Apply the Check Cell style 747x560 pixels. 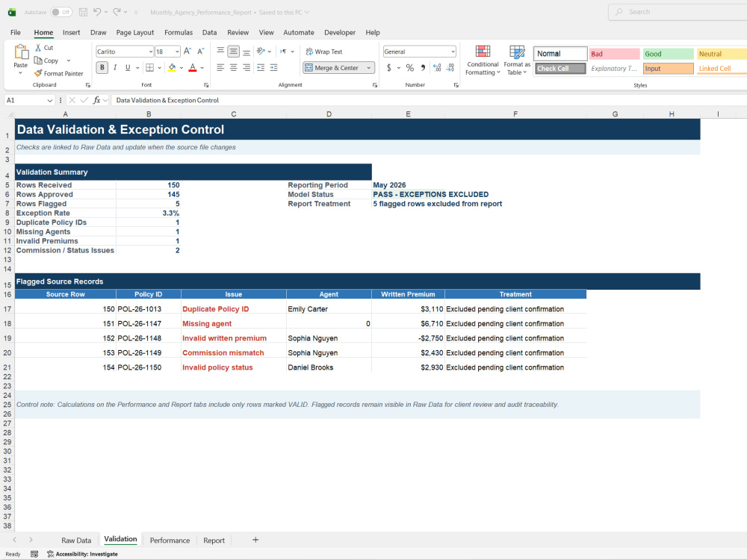pos(560,69)
